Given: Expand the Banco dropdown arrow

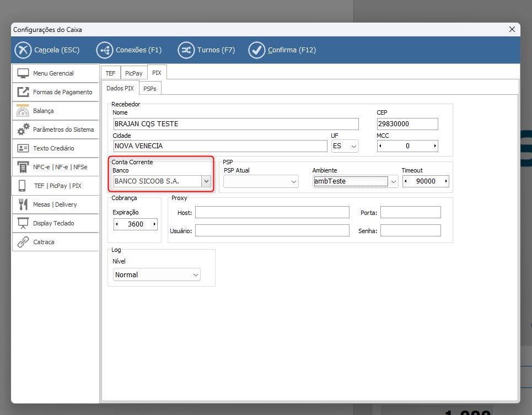Looking at the screenshot, I should pos(206,181).
